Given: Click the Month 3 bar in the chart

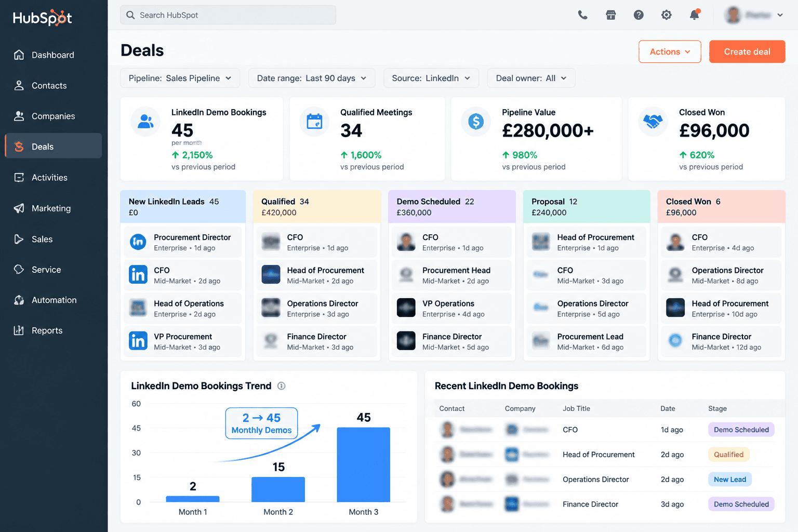Looking at the screenshot, I should click(x=364, y=464).
